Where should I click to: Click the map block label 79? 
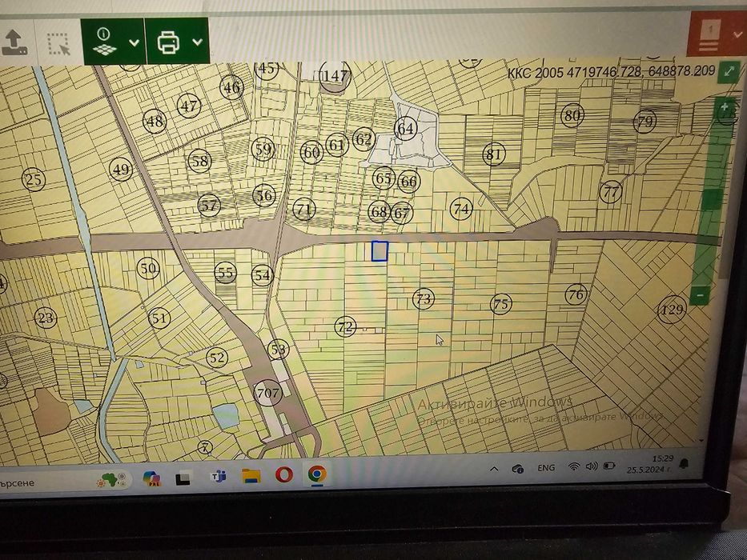(645, 122)
